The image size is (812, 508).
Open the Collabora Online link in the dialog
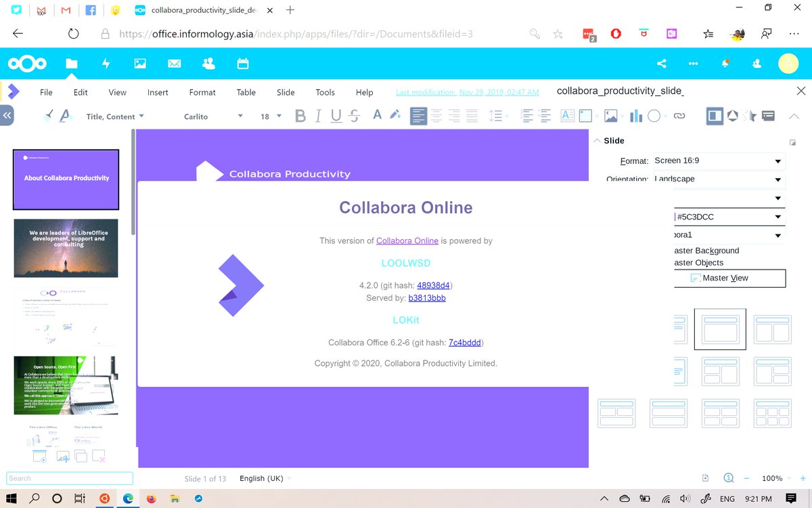pos(407,240)
